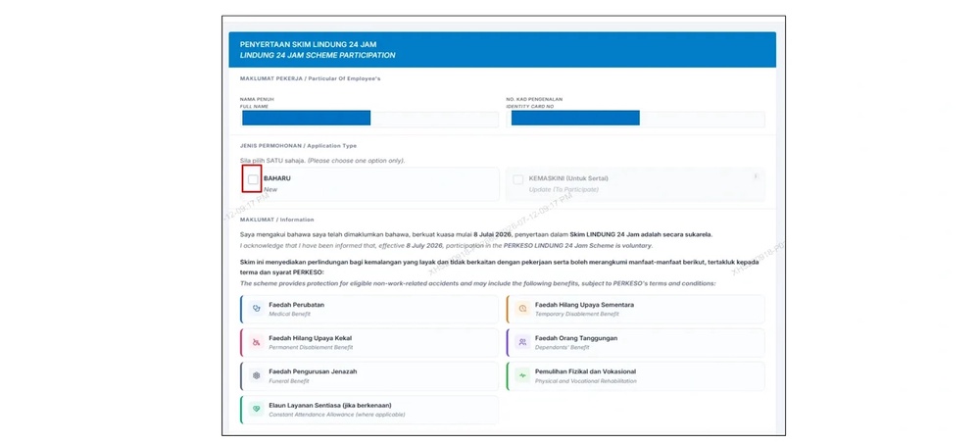
Task: Select the Faedah Perubatan benefit card
Action: point(369,309)
